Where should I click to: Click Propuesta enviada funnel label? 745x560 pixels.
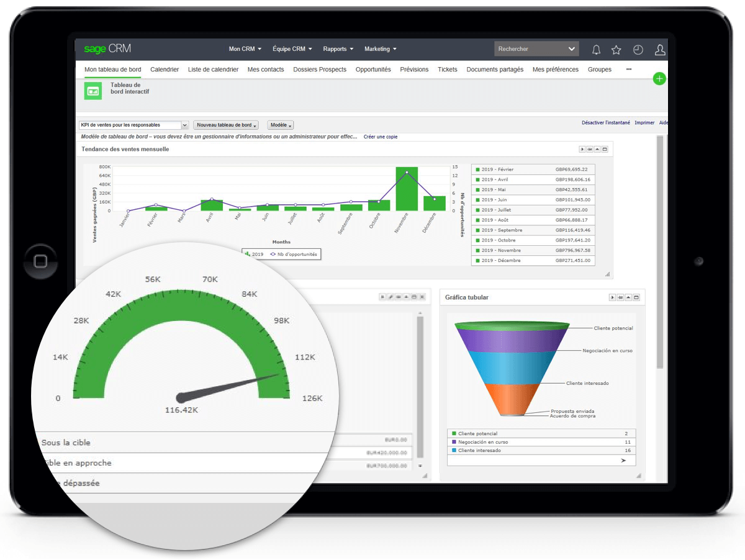click(x=572, y=411)
